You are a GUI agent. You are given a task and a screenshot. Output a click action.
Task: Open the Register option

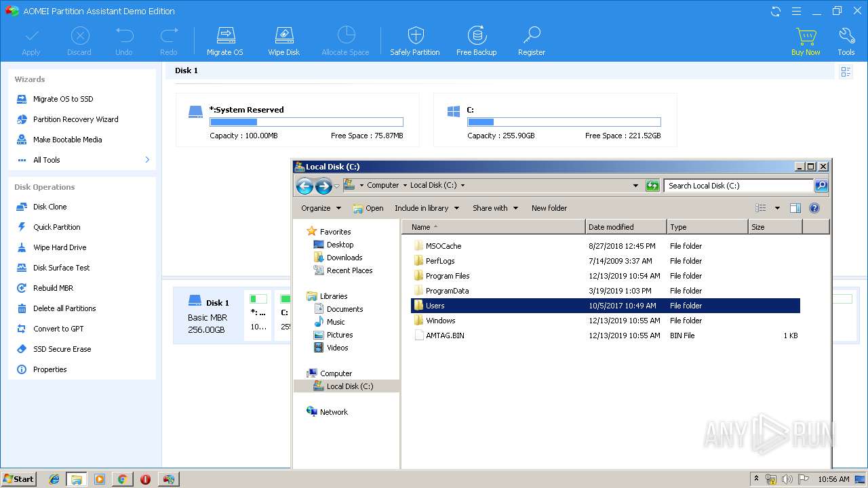(532, 41)
